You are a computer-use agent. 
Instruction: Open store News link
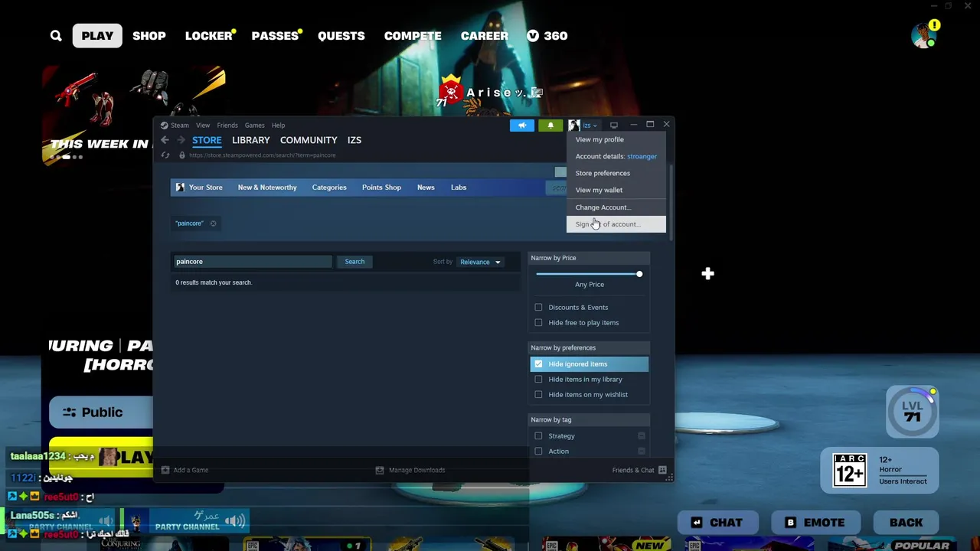[x=426, y=187]
